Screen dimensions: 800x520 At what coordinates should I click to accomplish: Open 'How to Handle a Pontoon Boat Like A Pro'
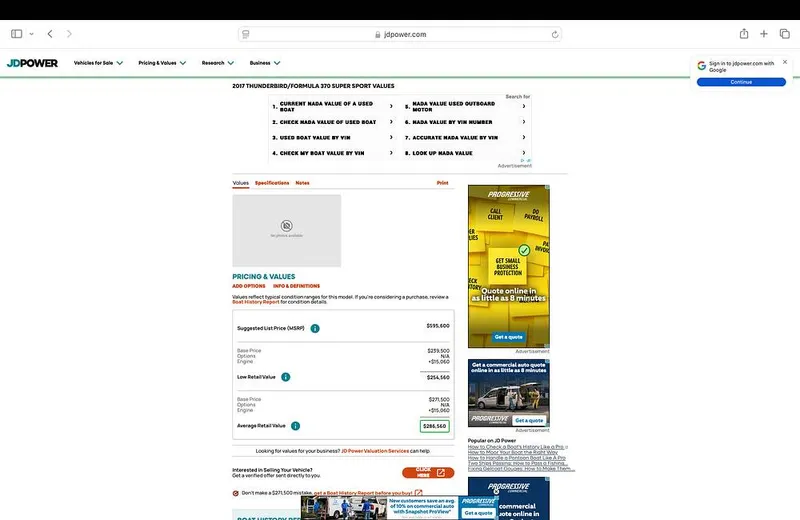[x=517, y=458]
